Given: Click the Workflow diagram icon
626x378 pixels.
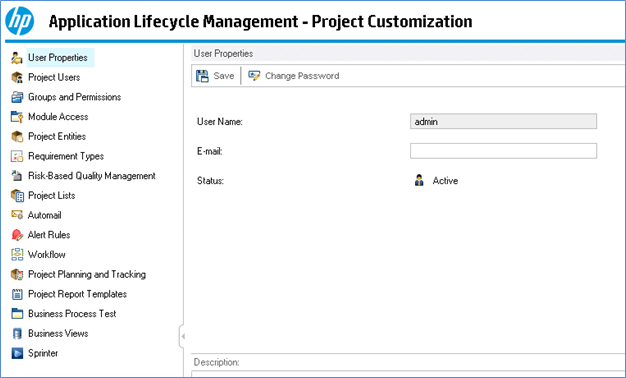Looking at the screenshot, I should click(17, 255).
